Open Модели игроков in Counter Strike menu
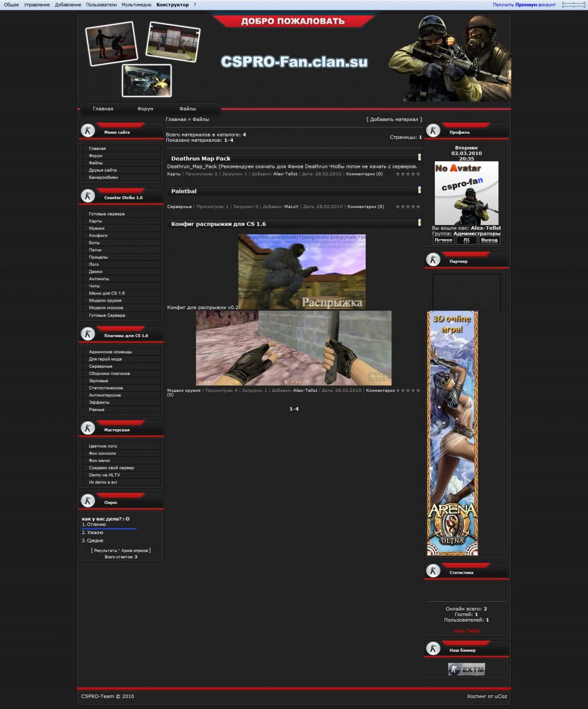The image size is (588, 709). (x=106, y=308)
